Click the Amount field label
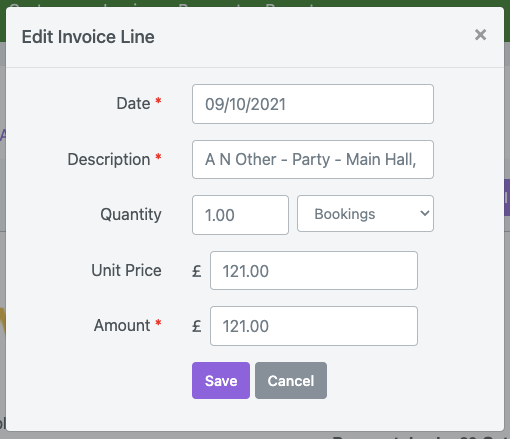 122,325
